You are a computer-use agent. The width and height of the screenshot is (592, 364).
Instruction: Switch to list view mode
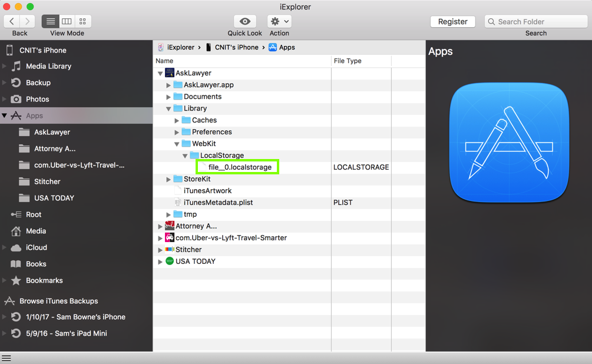coord(51,22)
